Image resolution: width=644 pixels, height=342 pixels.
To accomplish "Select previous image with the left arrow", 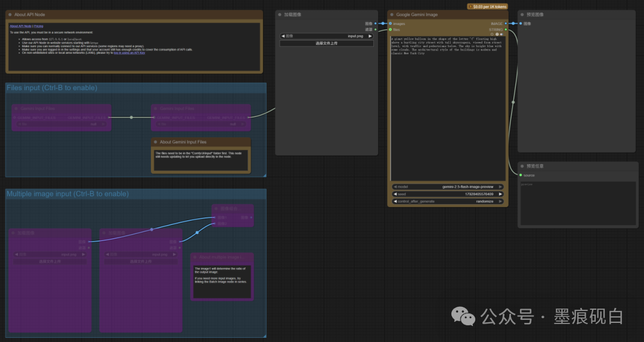I will point(283,36).
